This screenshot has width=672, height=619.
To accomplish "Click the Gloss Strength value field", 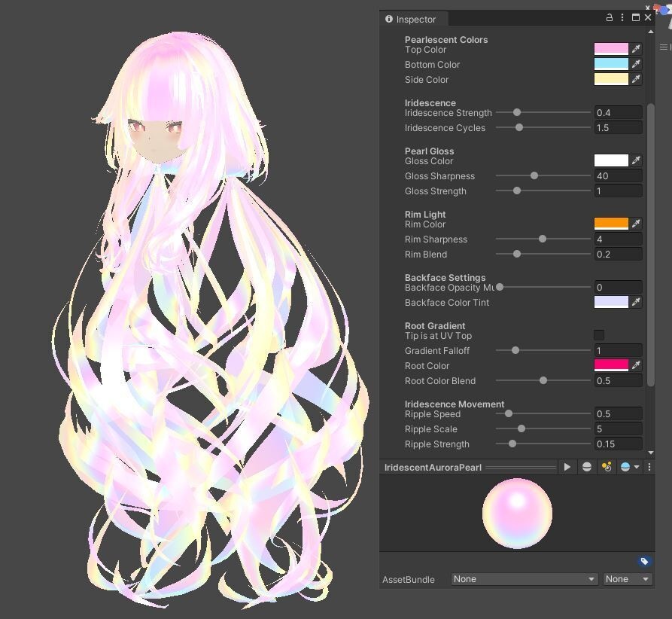I will (x=618, y=191).
